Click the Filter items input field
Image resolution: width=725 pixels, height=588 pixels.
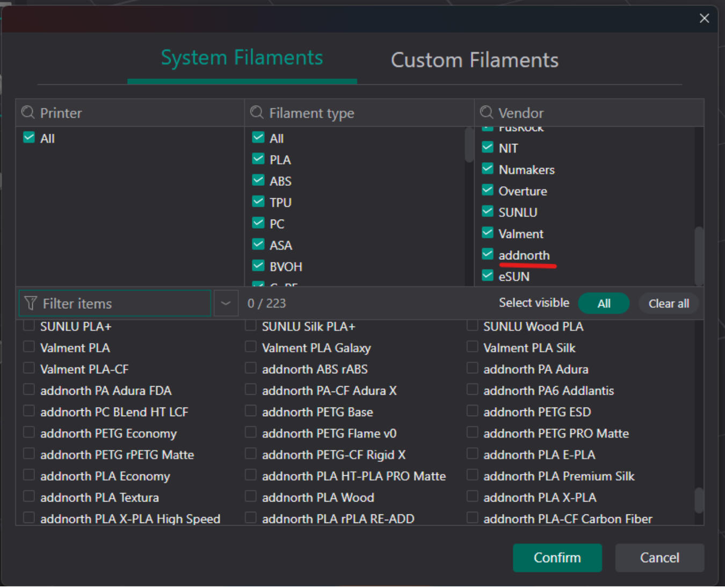115,303
